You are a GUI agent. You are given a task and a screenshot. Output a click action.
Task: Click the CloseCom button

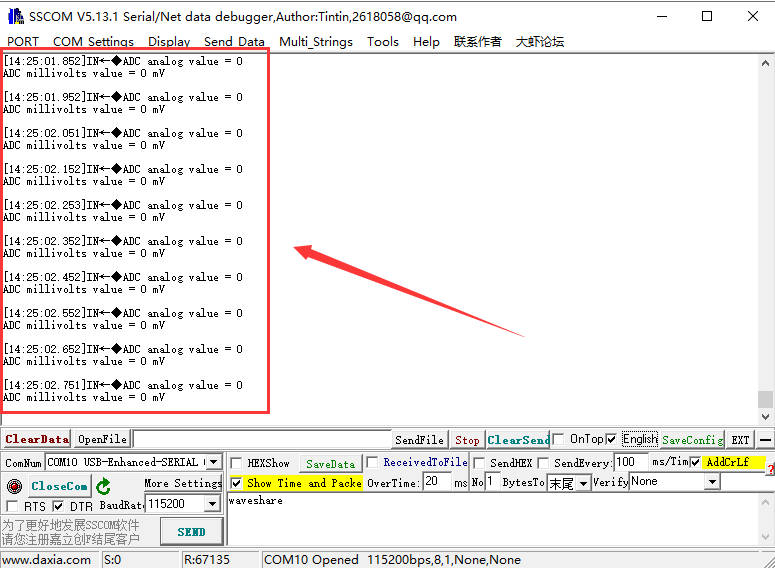click(59, 486)
